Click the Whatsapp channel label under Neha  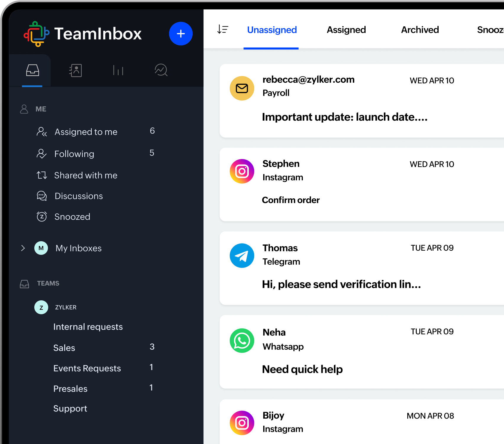[283, 347]
